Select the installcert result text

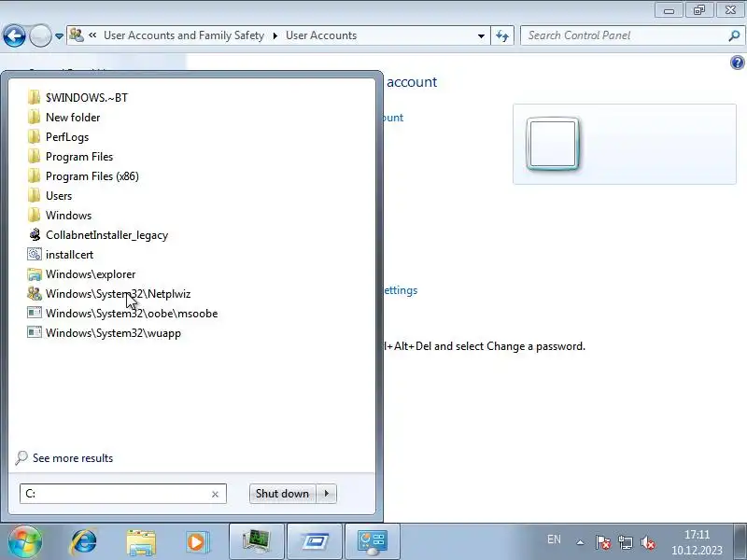[69, 255]
